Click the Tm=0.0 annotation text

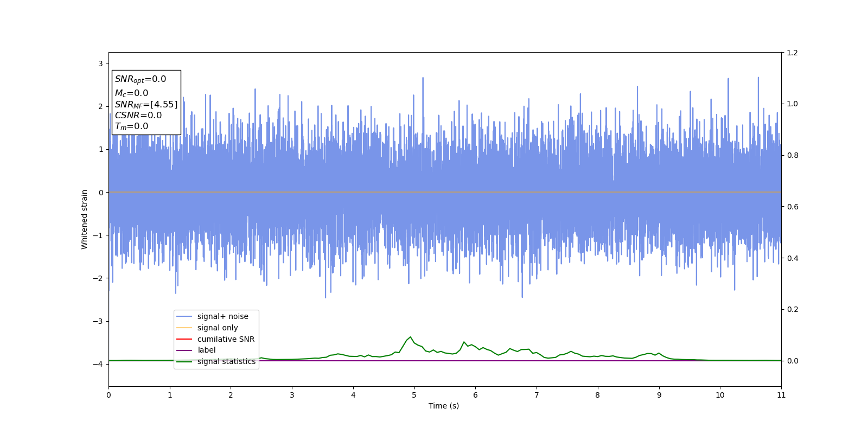(x=131, y=126)
